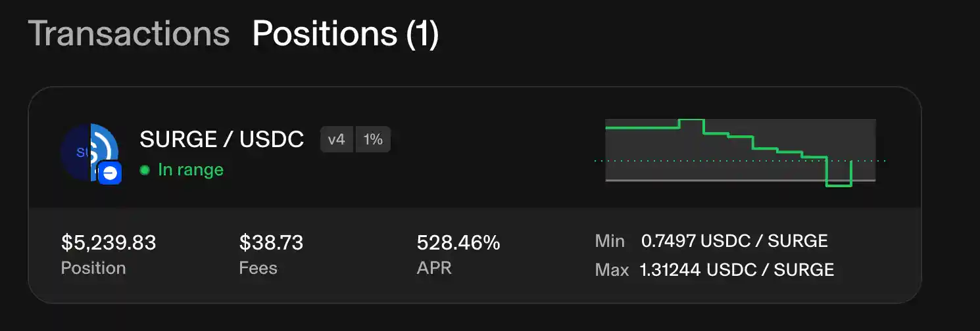Screen dimensions: 980x331
Task: Click the Position label under the value
Action: pyautogui.click(x=93, y=268)
